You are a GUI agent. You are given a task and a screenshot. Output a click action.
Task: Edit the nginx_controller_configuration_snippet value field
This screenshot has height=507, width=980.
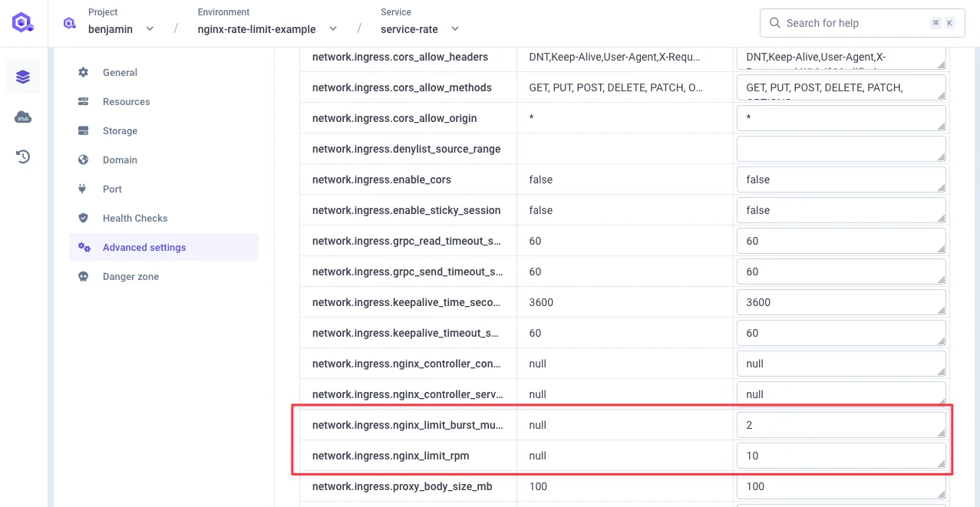tap(841, 364)
